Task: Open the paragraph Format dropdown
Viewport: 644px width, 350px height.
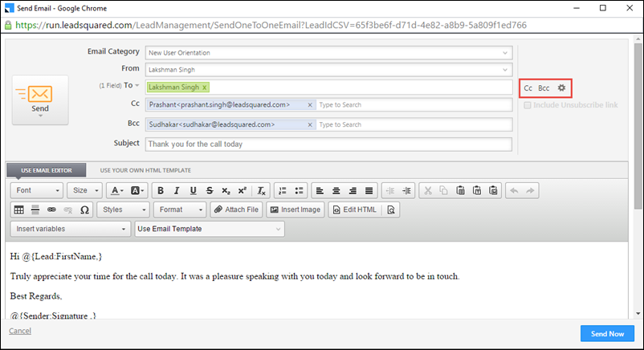Action: (x=180, y=210)
